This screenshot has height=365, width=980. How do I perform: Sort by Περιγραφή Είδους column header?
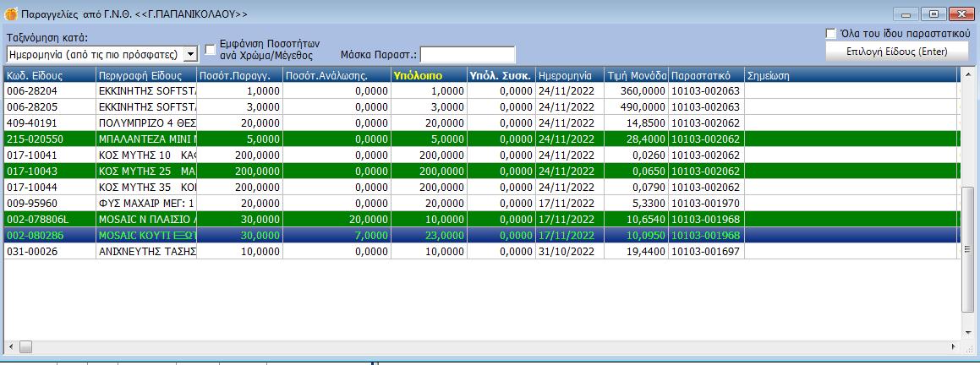[146, 76]
